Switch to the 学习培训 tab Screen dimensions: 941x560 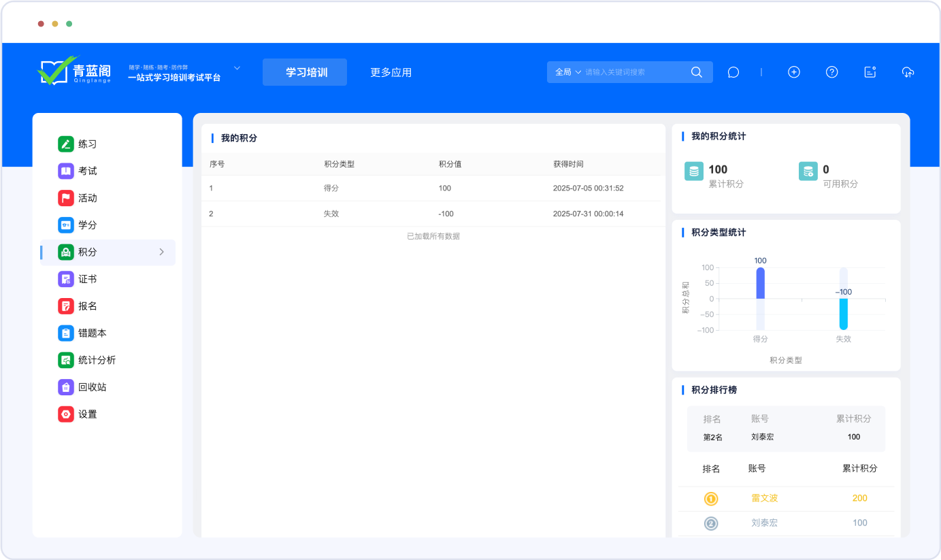click(305, 72)
